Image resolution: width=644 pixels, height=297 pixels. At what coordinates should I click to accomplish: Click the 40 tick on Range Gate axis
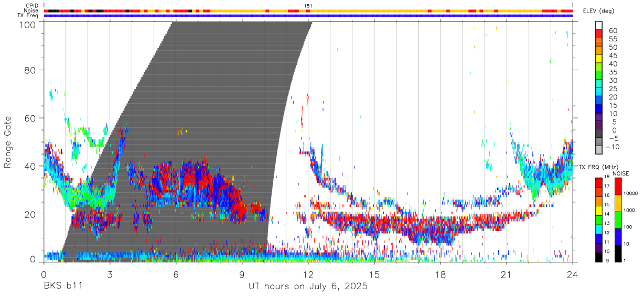click(31, 166)
